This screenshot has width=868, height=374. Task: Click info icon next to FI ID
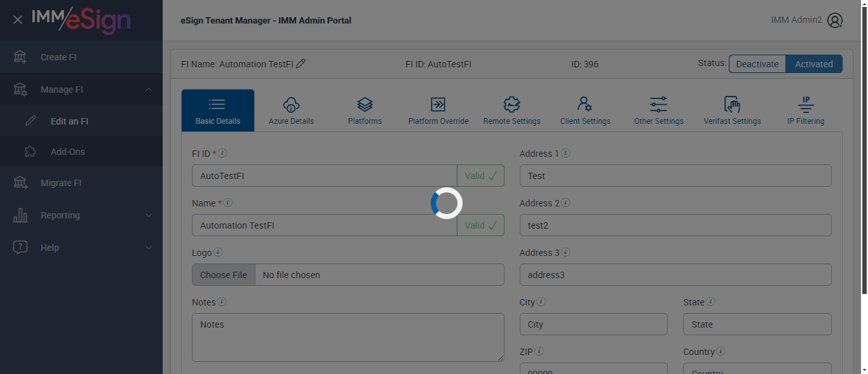pyautogui.click(x=222, y=153)
